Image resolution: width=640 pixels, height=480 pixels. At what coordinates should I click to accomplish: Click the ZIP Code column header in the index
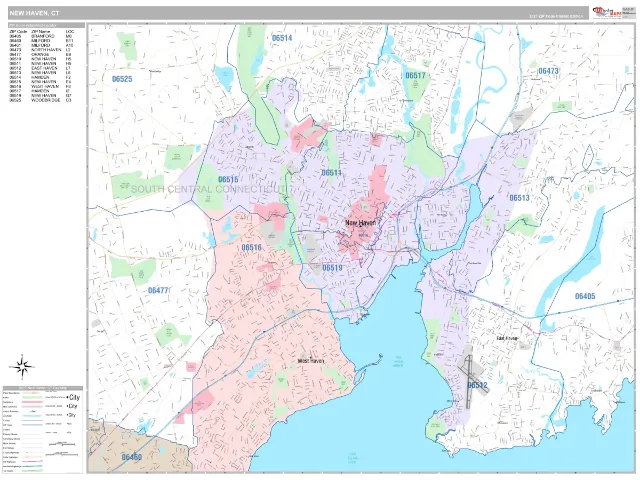(x=18, y=32)
